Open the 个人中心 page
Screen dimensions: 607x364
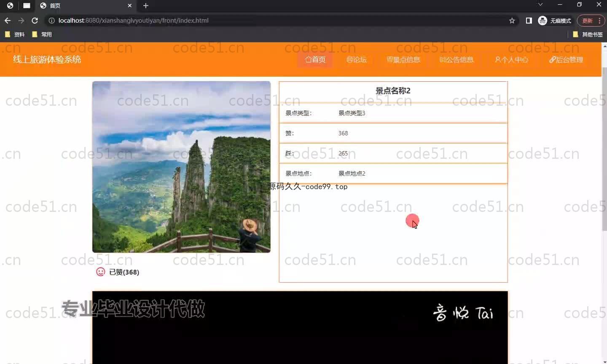[511, 59]
